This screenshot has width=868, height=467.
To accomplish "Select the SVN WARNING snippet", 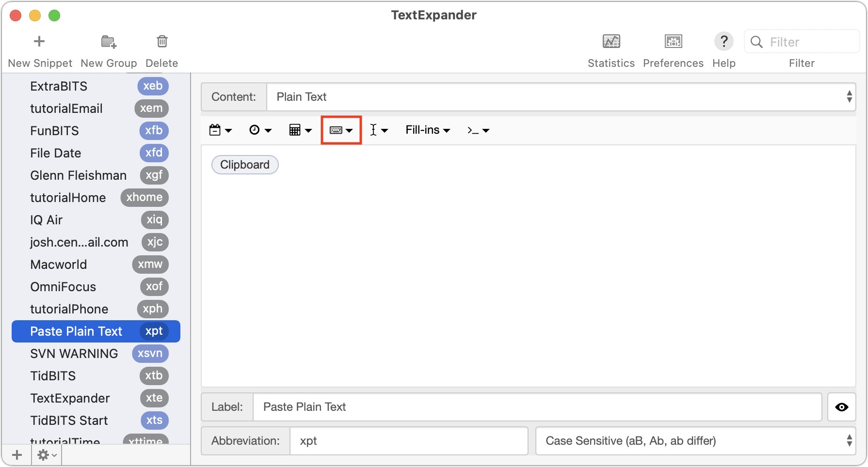I will click(x=96, y=354).
